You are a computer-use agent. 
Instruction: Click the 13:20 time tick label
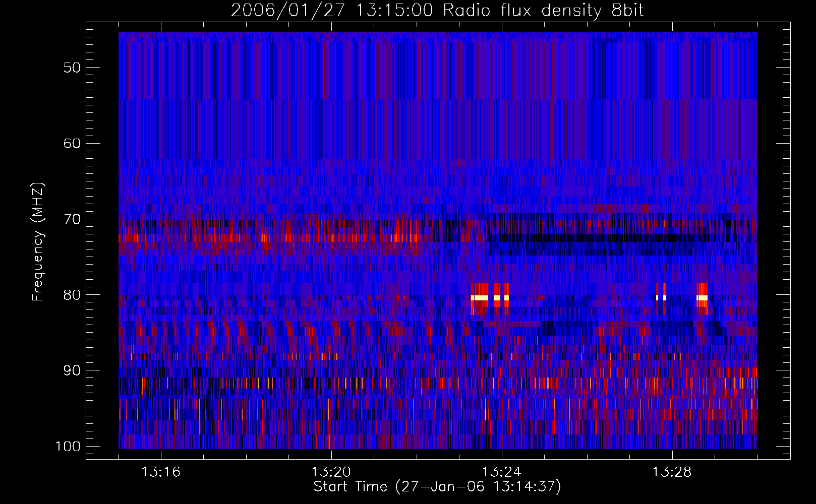[x=331, y=472]
